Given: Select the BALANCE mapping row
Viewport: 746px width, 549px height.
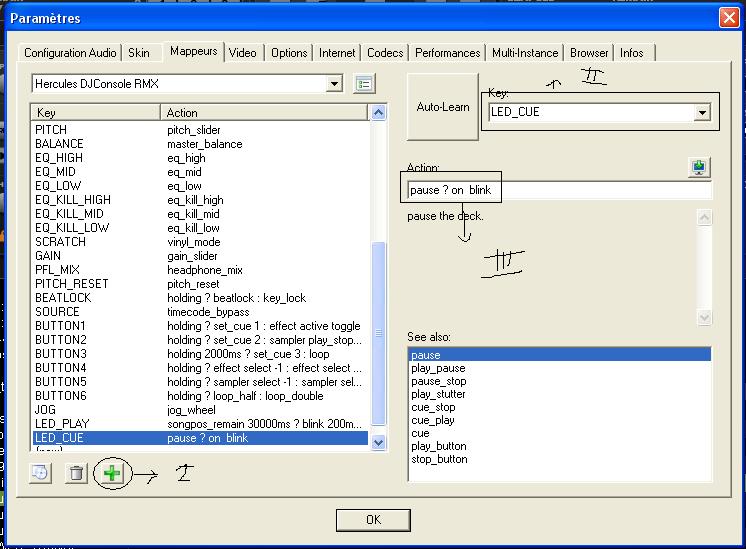Looking at the screenshot, I should click(x=200, y=144).
